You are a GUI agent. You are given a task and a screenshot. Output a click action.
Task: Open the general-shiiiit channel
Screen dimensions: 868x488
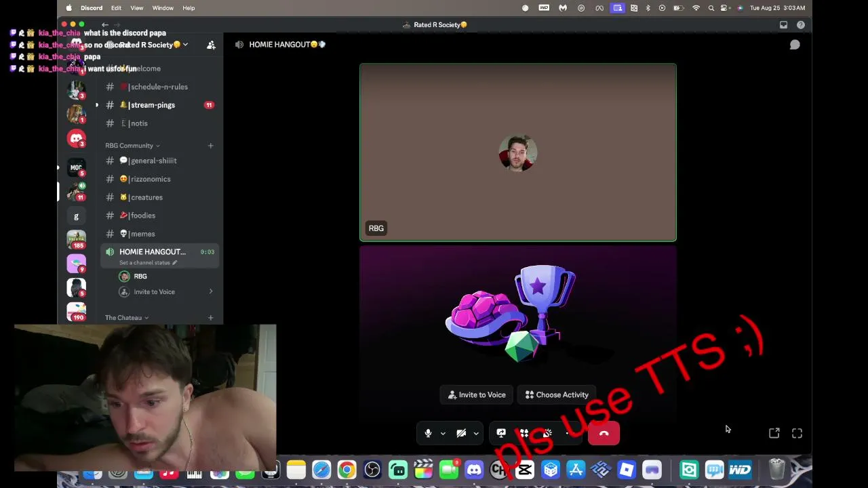click(160, 161)
